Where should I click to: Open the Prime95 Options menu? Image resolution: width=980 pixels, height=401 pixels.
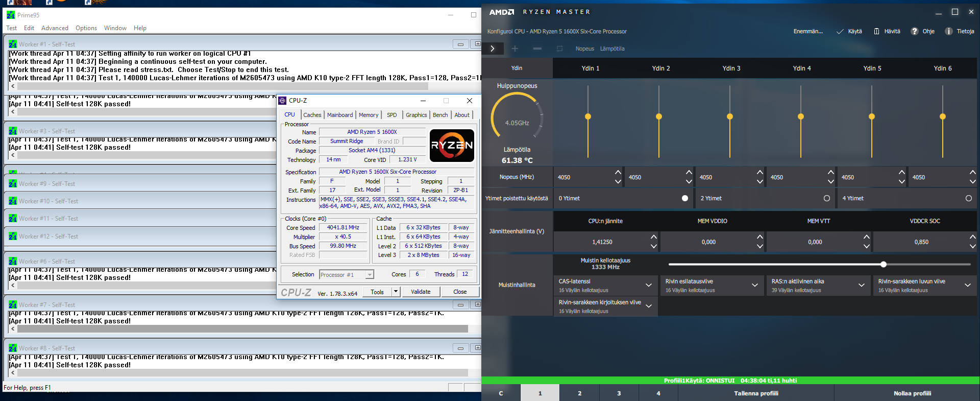(x=86, y=28)
